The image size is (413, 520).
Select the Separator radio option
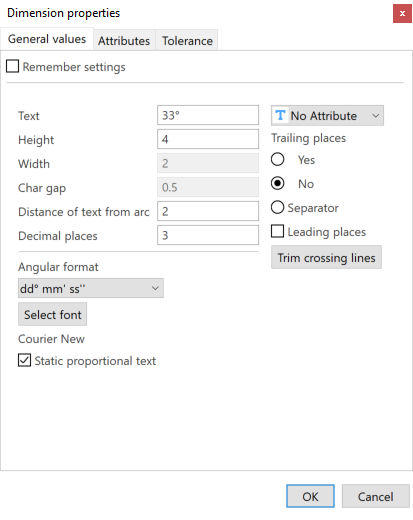[277, 207]
